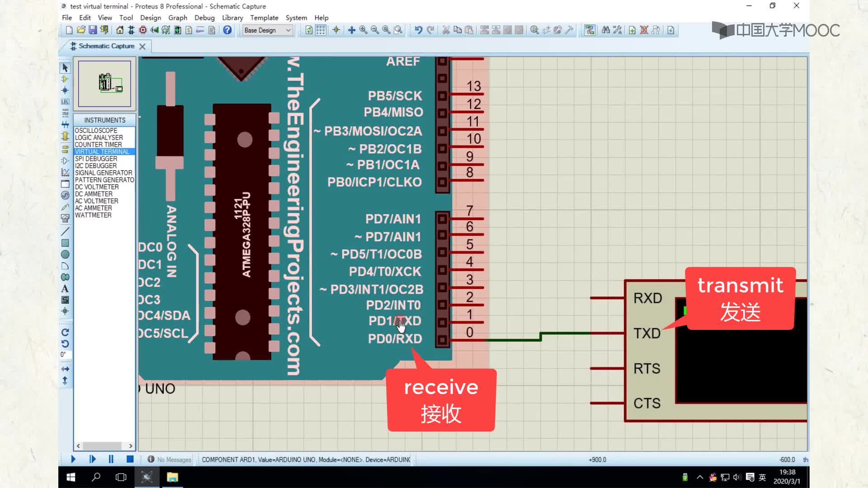Choose the 2D Graphics Line tool
Image resolution: width=868 pixels, height=488 pixels.
pos(65,231)
